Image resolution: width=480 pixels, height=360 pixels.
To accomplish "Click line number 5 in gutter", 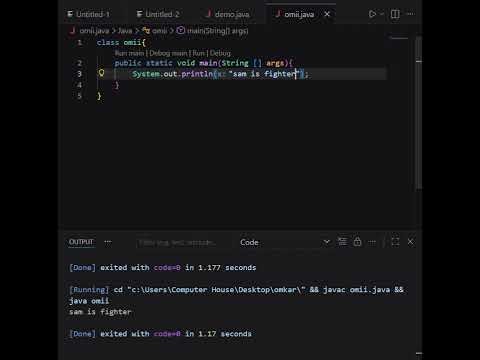I will coord(80,96).
